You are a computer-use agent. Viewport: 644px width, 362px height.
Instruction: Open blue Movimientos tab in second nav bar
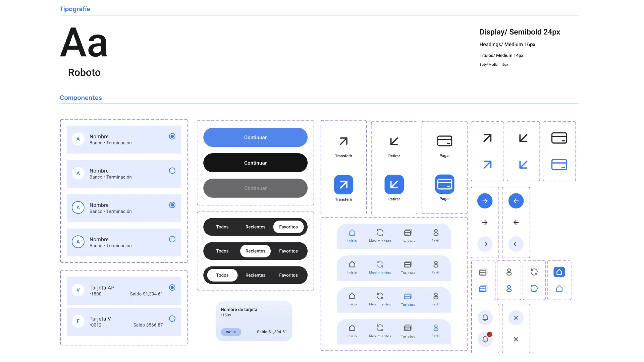coord(380,268)
